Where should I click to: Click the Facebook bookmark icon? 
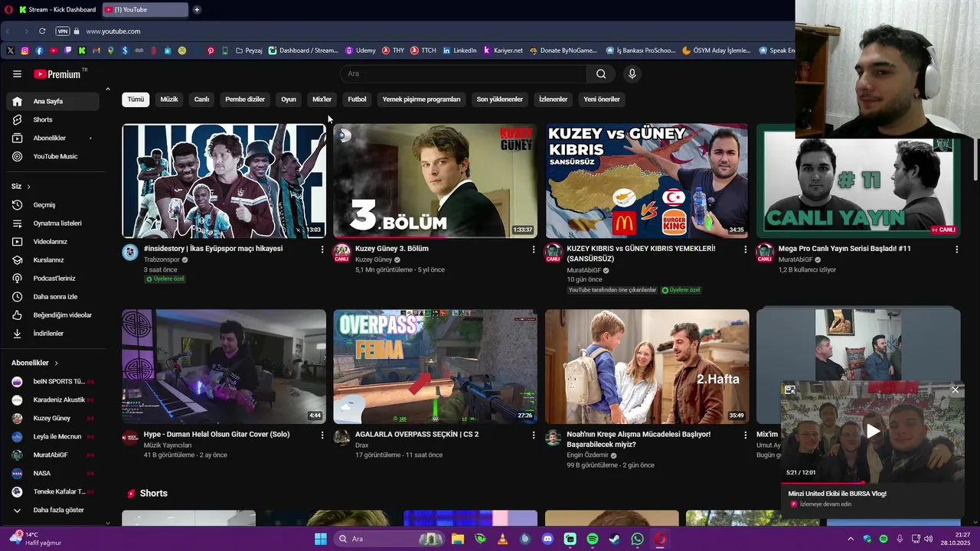point(39,51)
